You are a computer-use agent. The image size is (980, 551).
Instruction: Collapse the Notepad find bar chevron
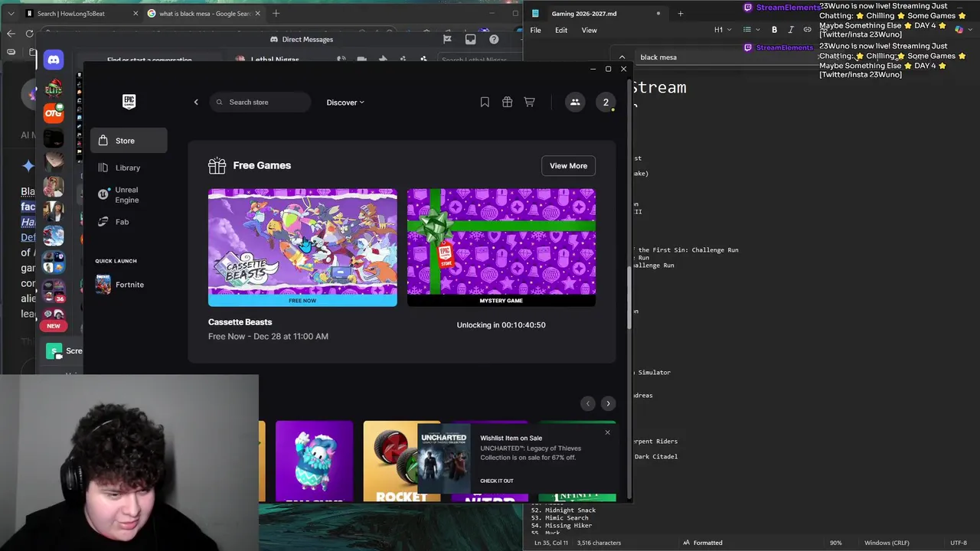click(x=622, y=57)
